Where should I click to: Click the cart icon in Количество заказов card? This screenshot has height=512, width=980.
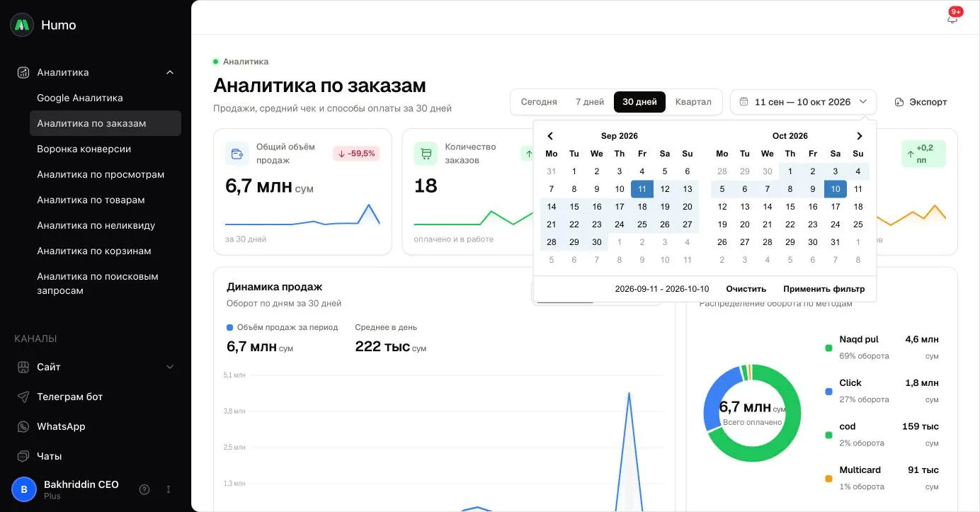tap(426, 153)
